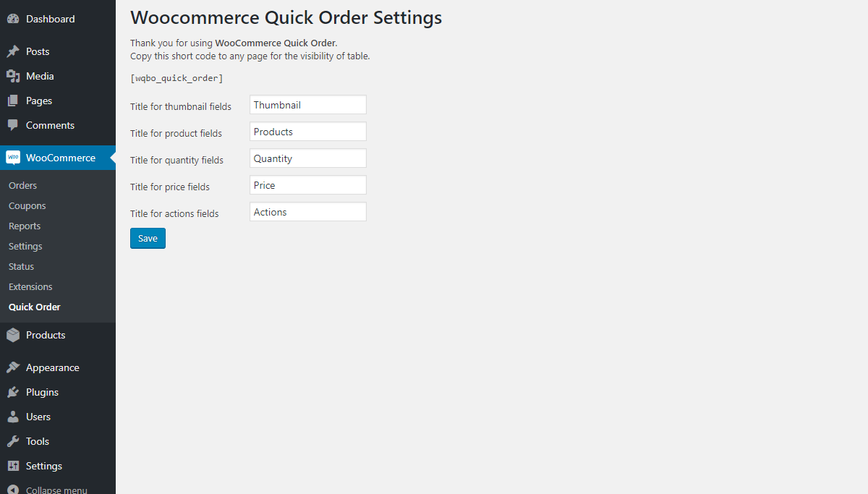
Task: Select the Posts pushpin icon
Action: 14,51
